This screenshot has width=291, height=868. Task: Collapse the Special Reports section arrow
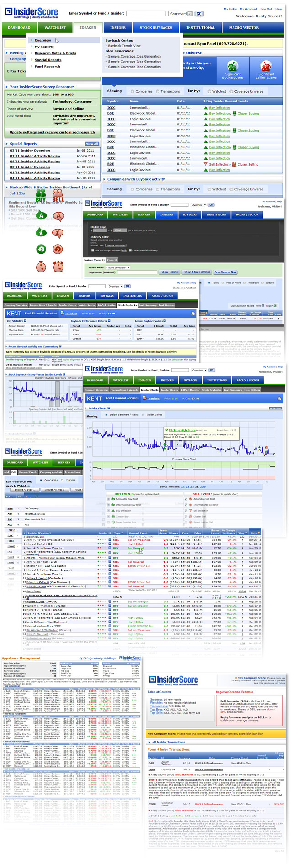(7, 144)
